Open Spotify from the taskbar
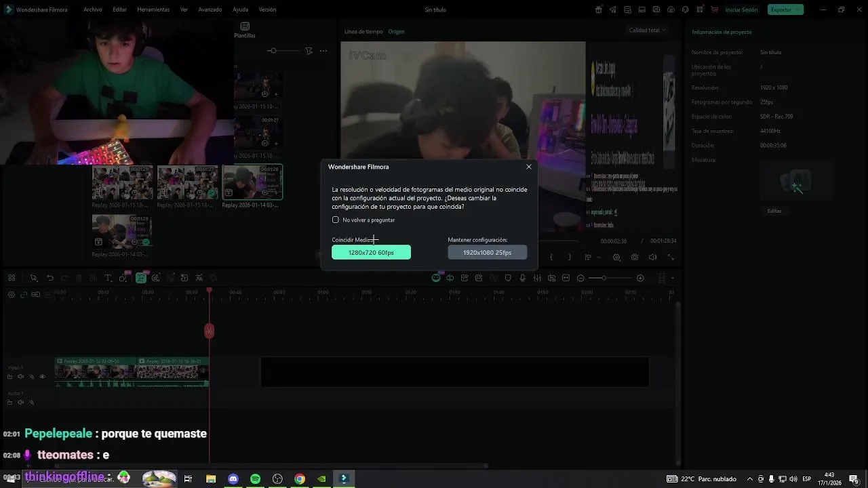Viewport: 868px width, 488px height. click(255, 479)
